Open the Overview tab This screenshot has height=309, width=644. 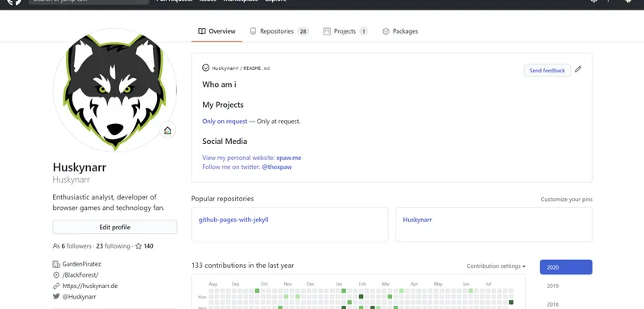[x=217, y=31]
